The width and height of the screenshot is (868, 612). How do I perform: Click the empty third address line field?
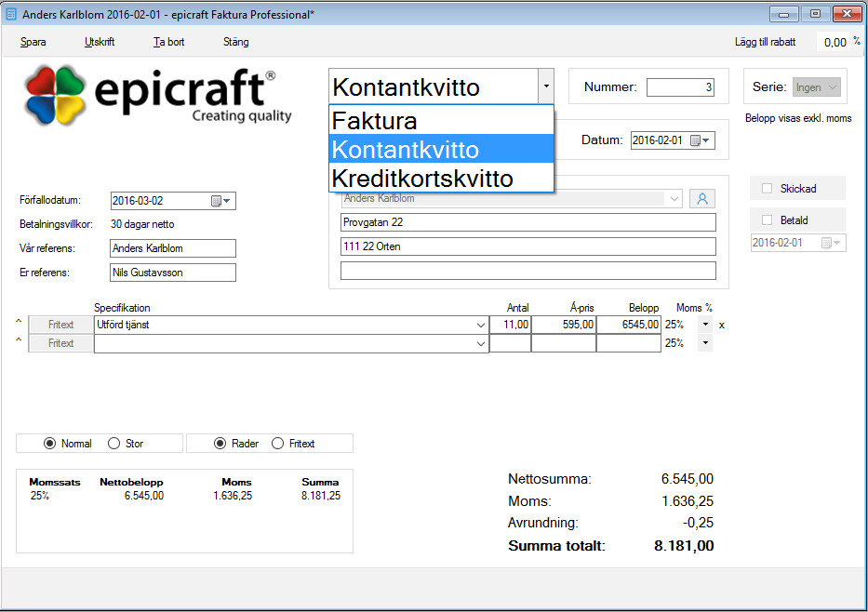pos(528,272)
